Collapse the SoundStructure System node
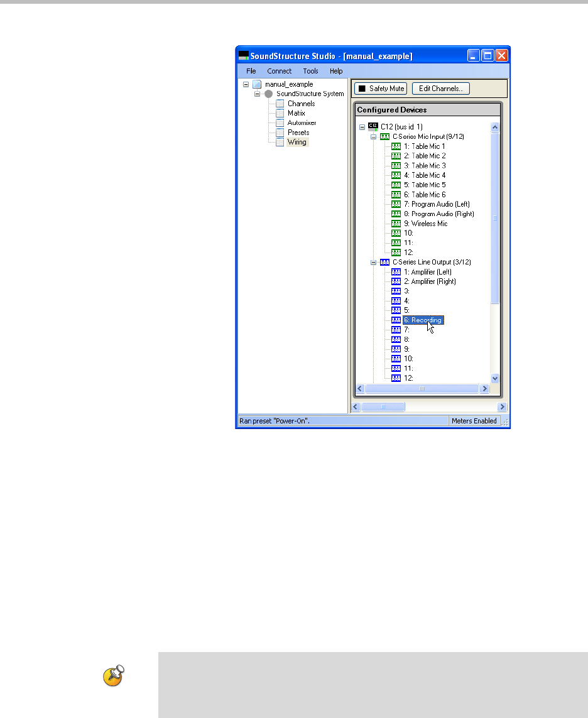Image resolution: width=588 pixels, height=718 pixels. click(x=257, y=94)
